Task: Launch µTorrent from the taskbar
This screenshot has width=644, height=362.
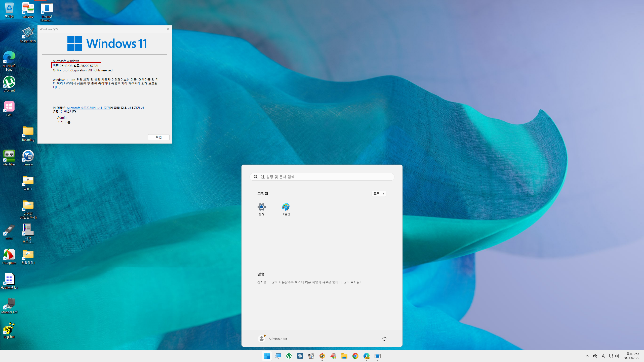Action: coord(289,356)
